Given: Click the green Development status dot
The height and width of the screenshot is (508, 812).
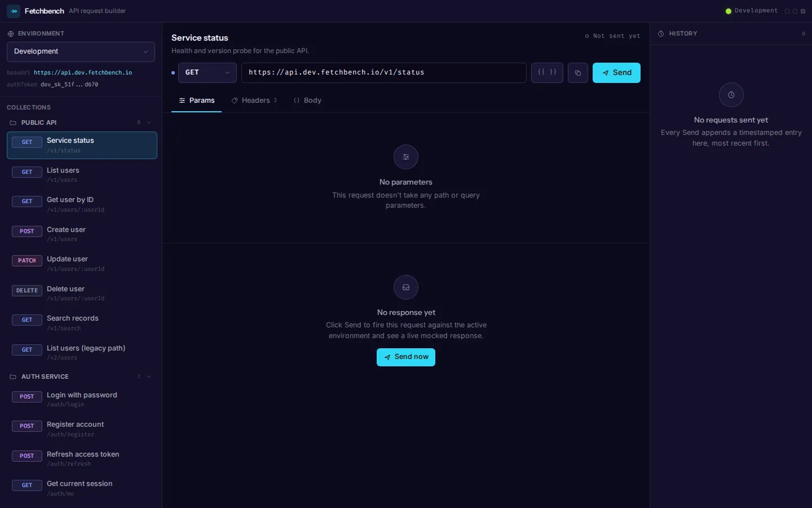Looking at the screenshot, I should pos(729,11).
